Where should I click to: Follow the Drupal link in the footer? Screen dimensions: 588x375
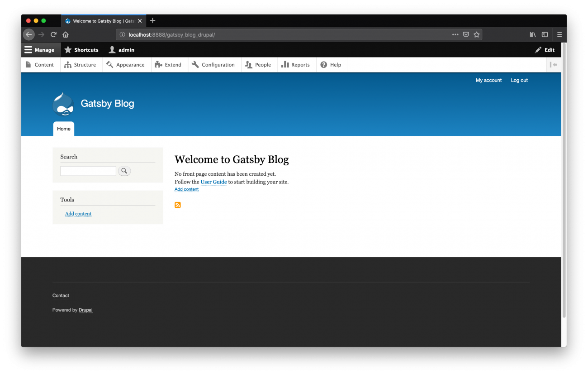85,310
